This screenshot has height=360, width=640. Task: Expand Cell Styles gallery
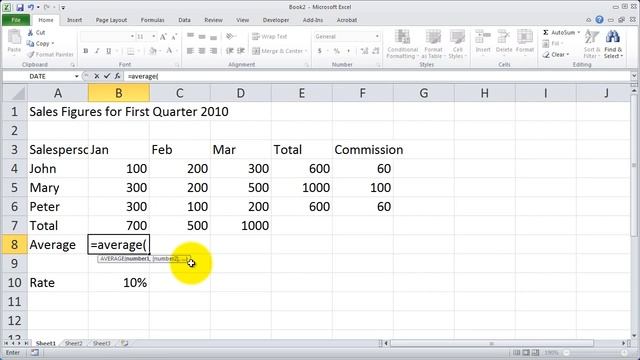tap(457, 44)
